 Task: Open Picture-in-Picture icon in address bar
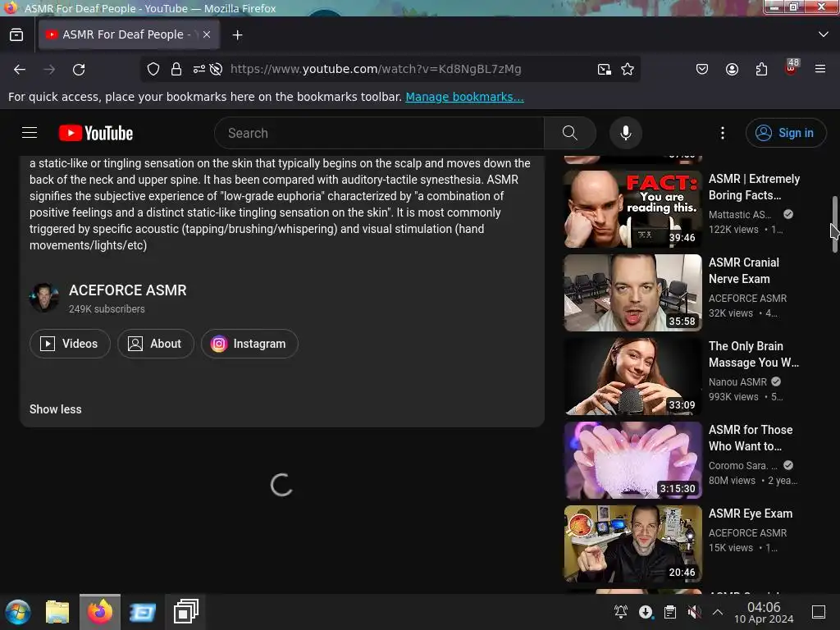(605, 69)
